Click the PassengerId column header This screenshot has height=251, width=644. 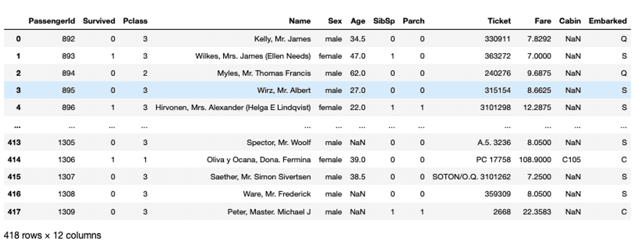click(x=52, y=21)
